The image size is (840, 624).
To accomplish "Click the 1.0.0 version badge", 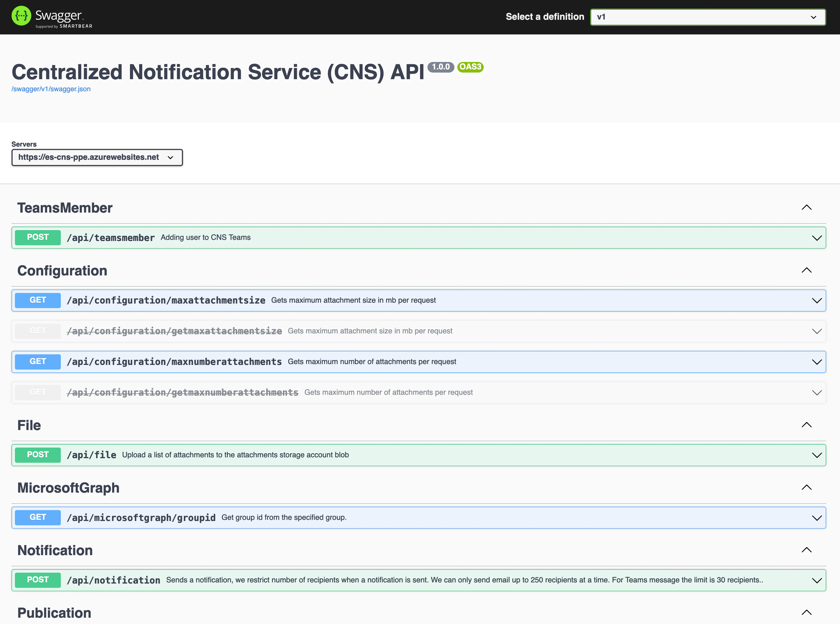I will click(x=441, y=67).
